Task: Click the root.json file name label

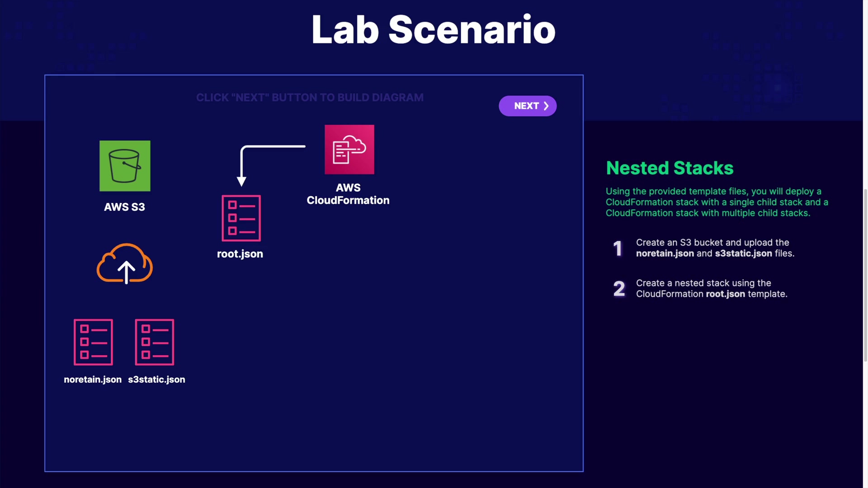Action: [x=240, y=254]
